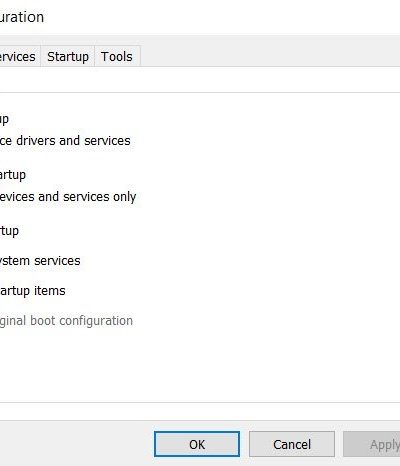Select the partially visible Services tab
Screen dimensions: 400x466
(18, 56)
